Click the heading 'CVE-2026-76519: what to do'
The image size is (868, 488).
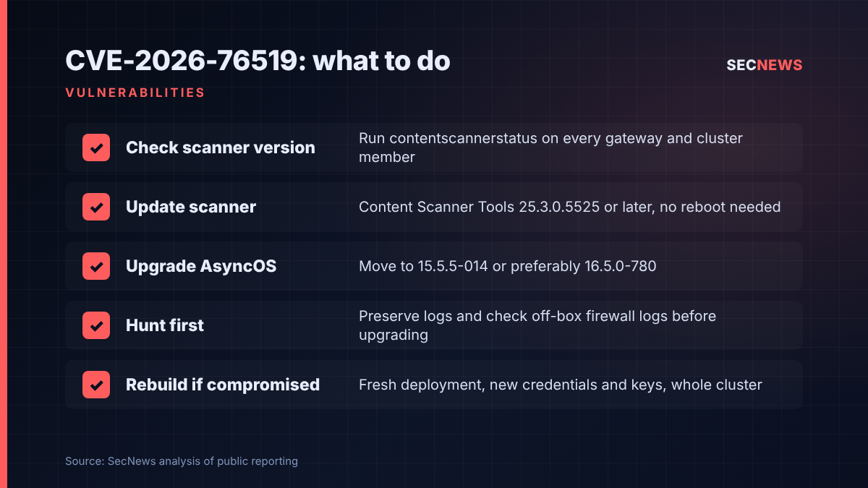point(258,61)
